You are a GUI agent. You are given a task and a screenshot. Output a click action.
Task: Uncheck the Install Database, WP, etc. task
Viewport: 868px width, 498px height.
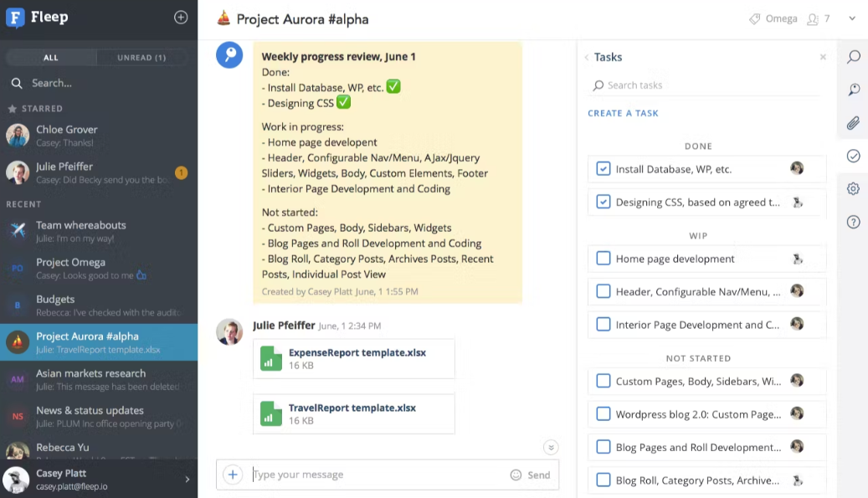603,168
